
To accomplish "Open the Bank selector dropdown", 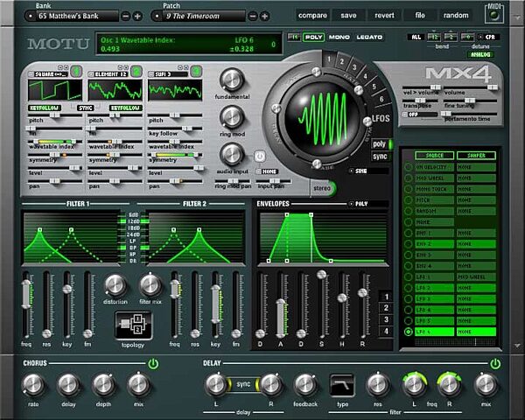I will pos(72,16).
